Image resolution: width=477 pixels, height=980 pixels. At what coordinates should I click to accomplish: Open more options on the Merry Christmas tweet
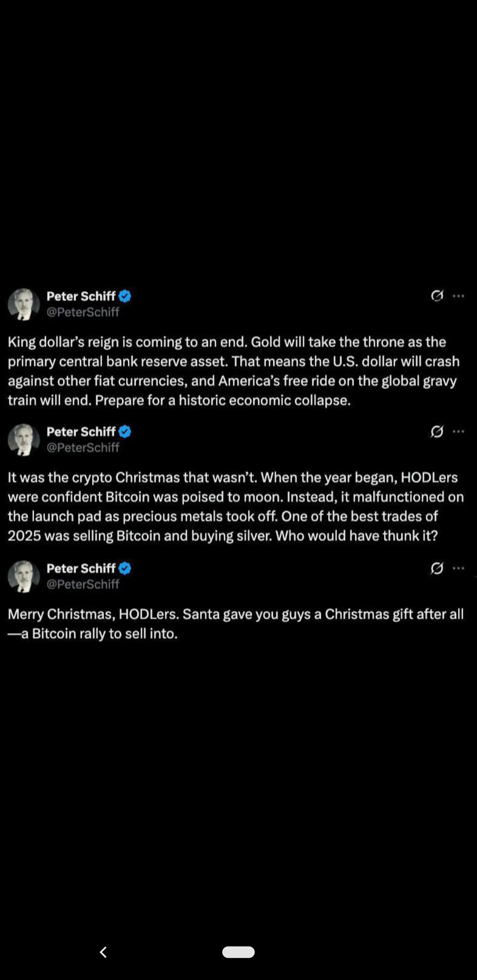pos(458,568)
